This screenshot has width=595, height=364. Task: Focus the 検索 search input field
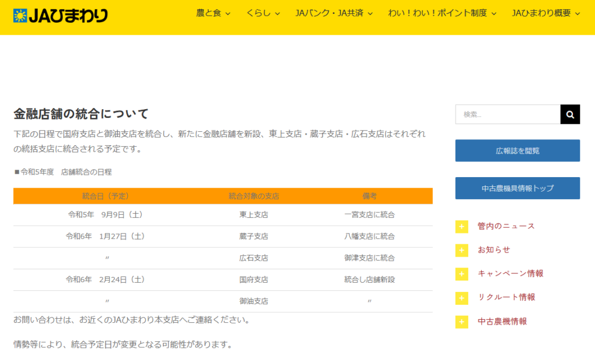[508, 114]
